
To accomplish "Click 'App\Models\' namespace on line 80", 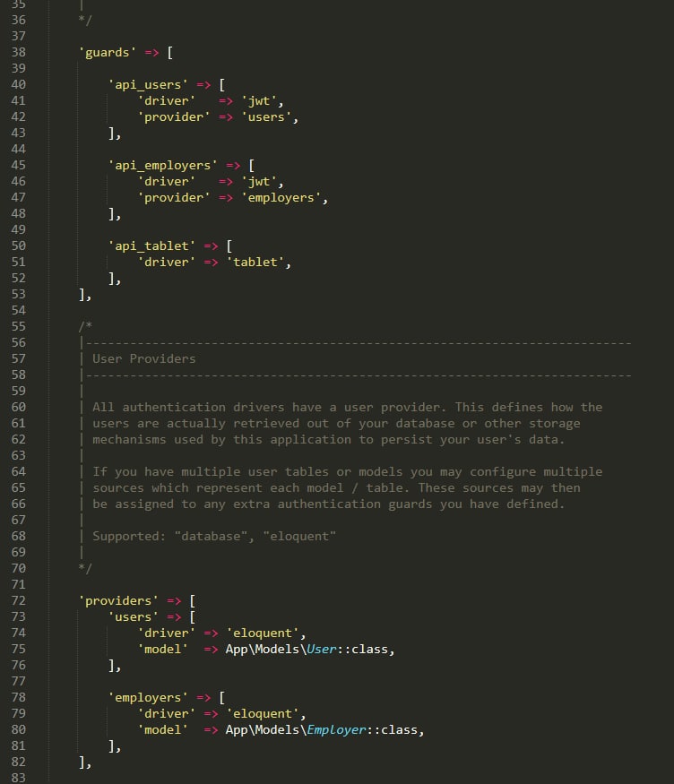I will (x=266, y=729).
